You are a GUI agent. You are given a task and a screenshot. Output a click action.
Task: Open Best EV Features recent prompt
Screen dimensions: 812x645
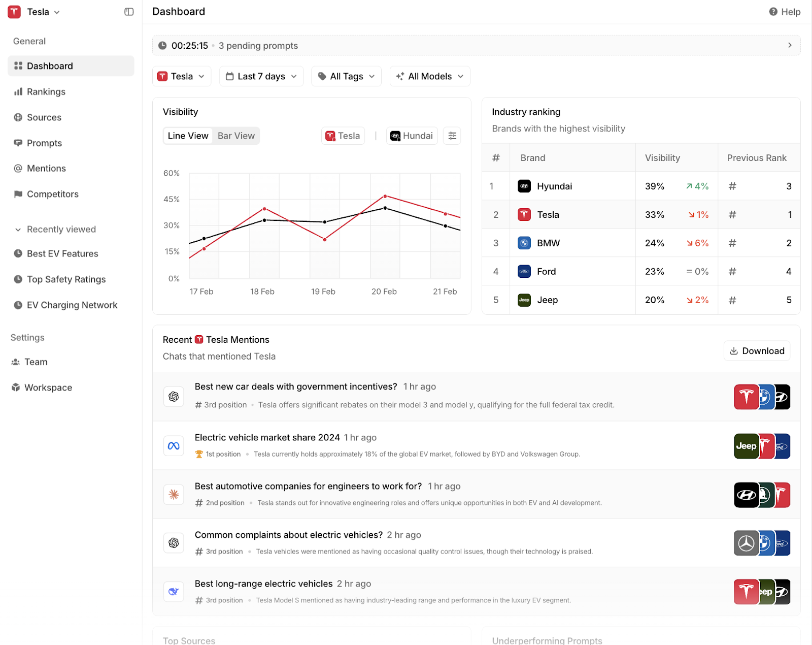pos(62,253)
